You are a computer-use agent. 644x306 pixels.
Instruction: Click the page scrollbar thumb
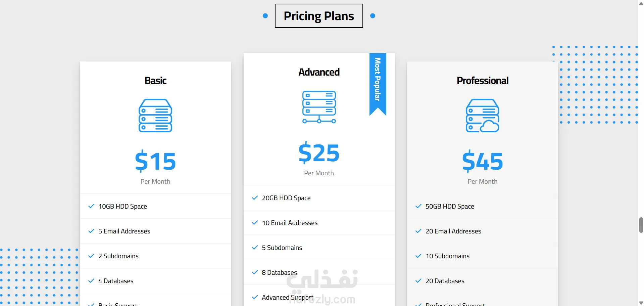[x=641, y=225]
